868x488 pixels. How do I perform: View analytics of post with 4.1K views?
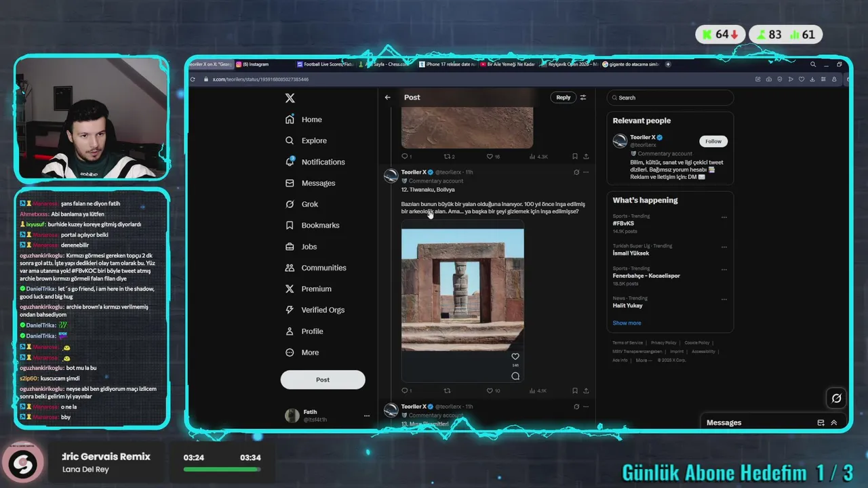click(537, 390)
